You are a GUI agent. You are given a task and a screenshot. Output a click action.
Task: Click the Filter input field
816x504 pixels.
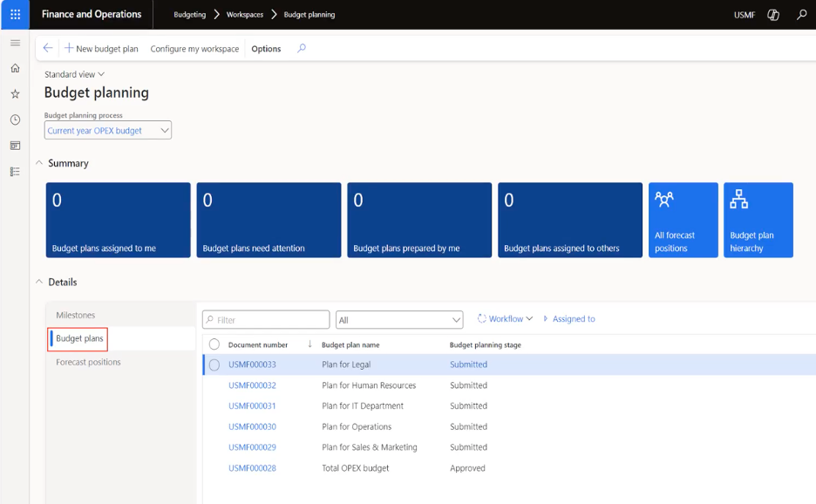[266, 320]
